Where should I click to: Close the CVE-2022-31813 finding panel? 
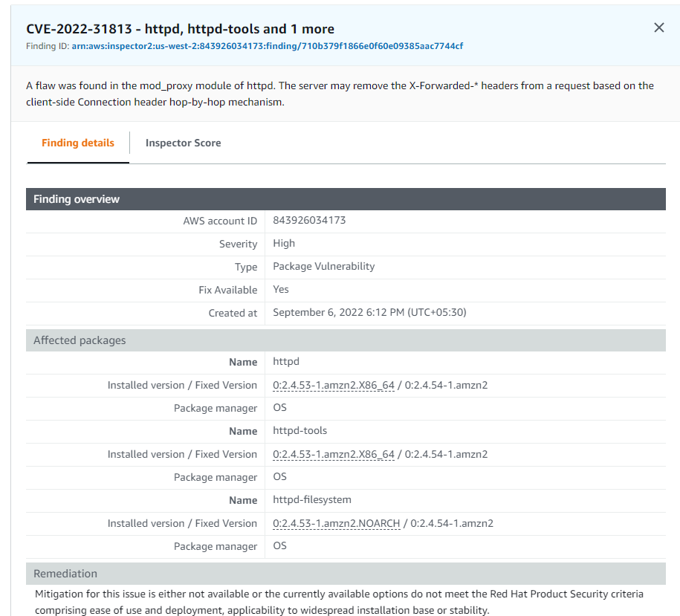pos(658,27)
